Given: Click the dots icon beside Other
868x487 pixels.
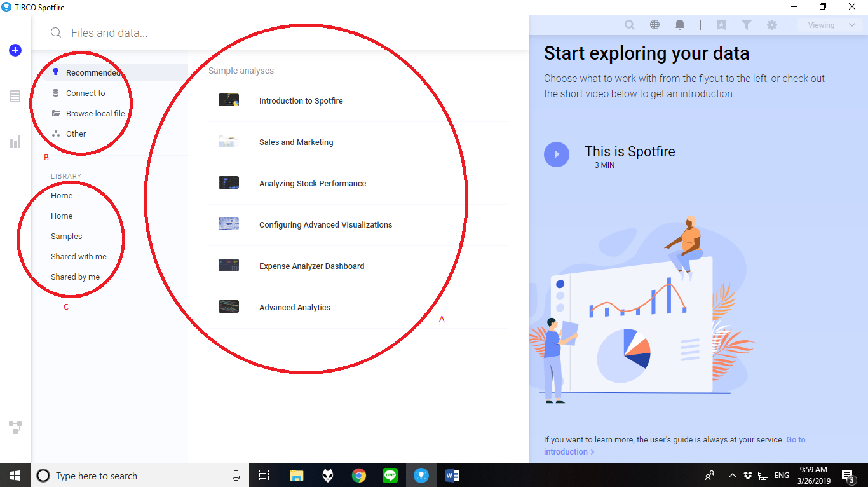Looking at the screenshot, I should tap(56, 134).
